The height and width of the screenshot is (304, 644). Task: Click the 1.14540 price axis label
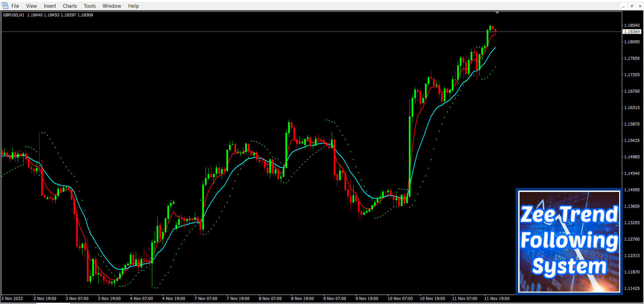pyautogui.click(x=632, y=173)
